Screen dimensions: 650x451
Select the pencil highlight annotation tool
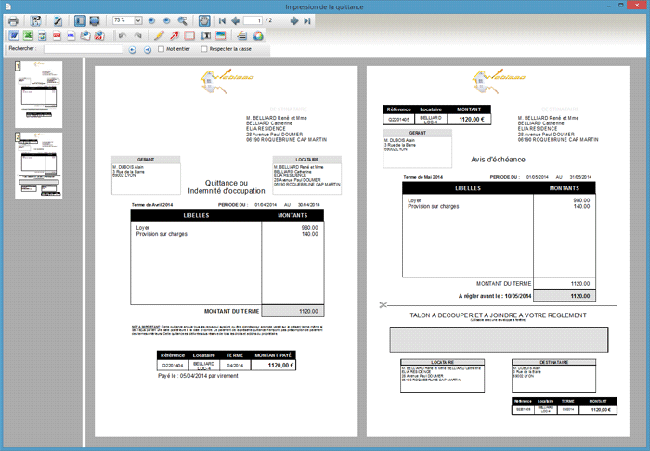coord(158,35)
